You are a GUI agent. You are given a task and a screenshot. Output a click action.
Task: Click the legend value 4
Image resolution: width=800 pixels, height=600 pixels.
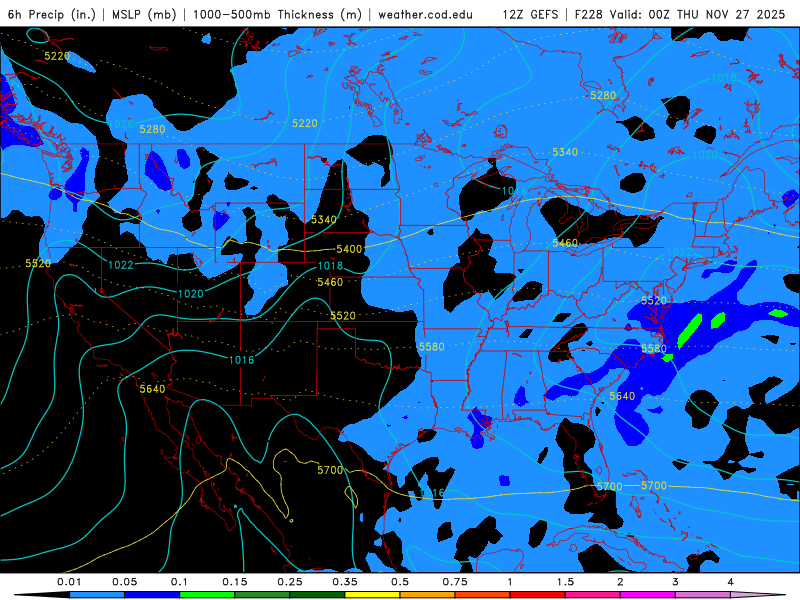(x=730, y=582)
